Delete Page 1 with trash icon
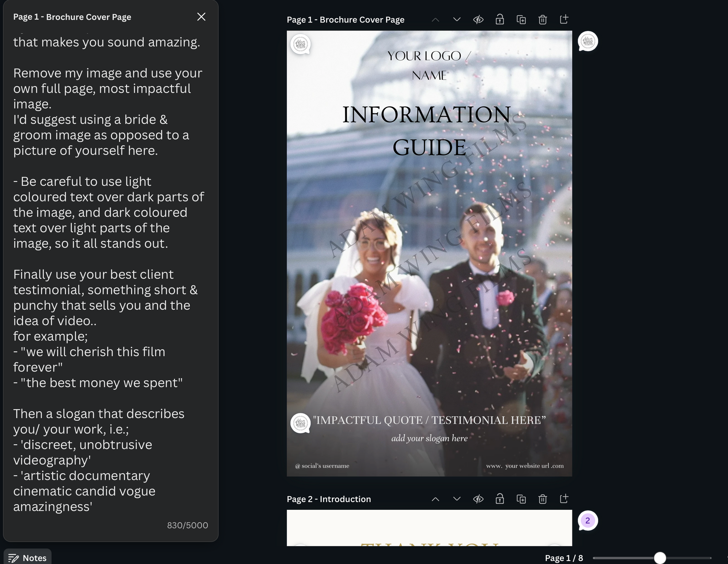Viewport: 728px width, 564px height. (542, 19)
